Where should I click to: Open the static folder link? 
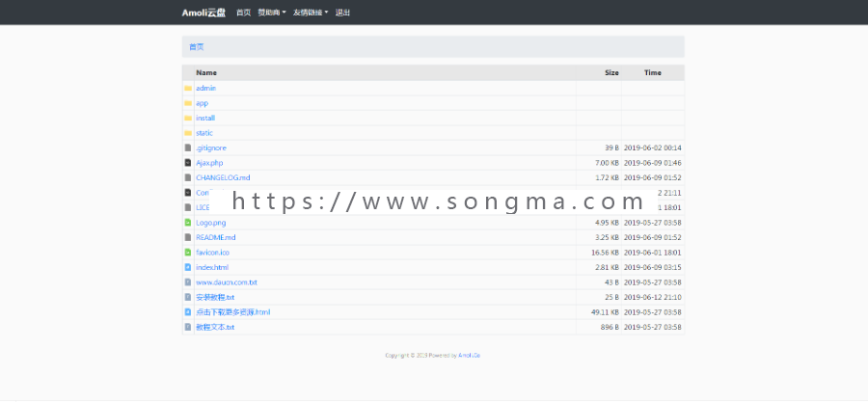click(x=204, y=133)
